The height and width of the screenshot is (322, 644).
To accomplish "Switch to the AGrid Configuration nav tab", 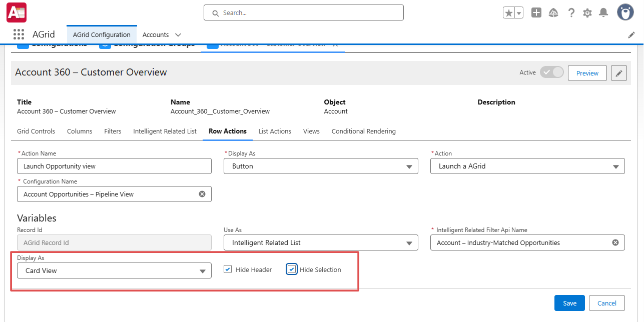I will tap(102, 34).
